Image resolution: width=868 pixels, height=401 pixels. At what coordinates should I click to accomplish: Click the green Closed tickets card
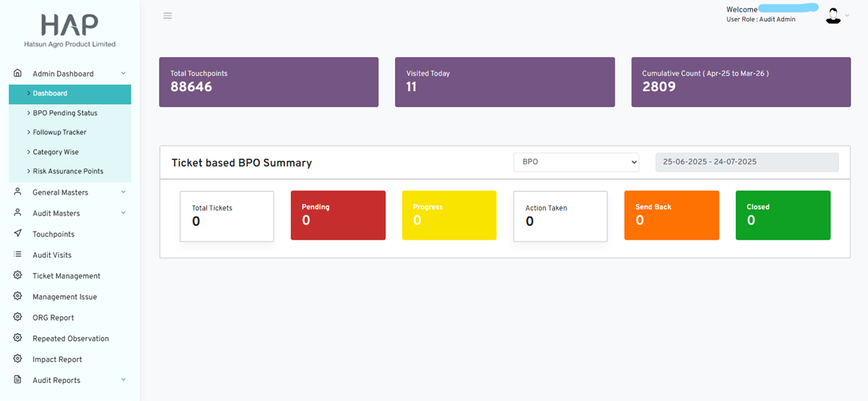[x=783, y=215]
